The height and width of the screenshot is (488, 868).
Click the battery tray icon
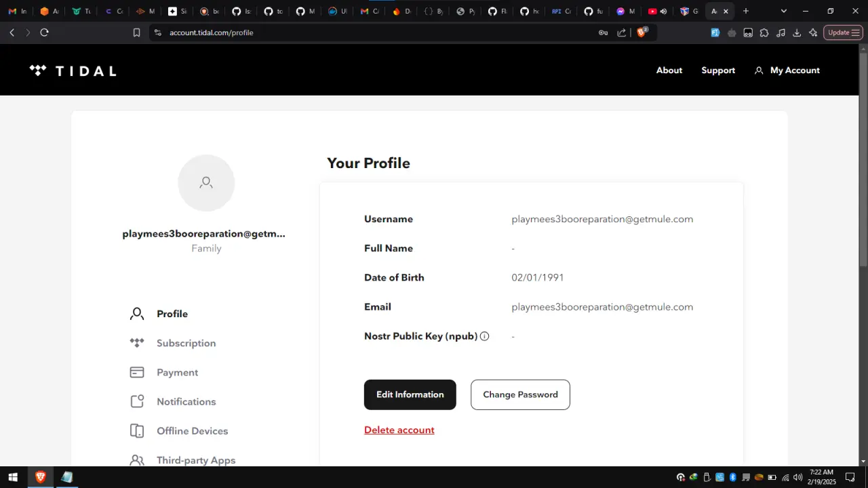click(x=772, y=477)
